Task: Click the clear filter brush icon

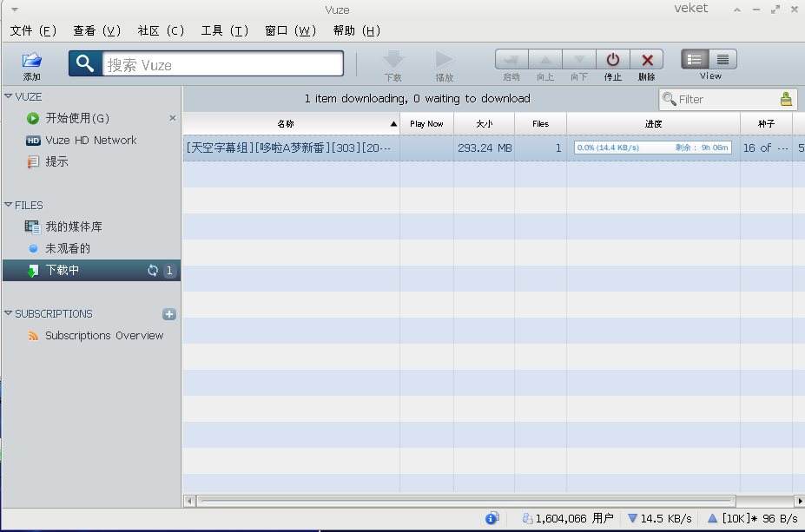Action: coord(786,98)
